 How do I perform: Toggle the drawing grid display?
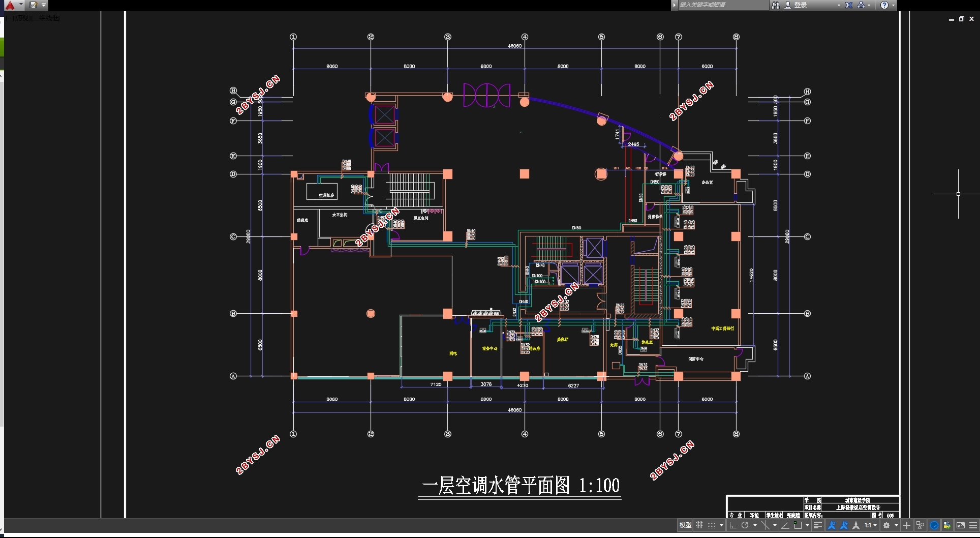point(699,525)
